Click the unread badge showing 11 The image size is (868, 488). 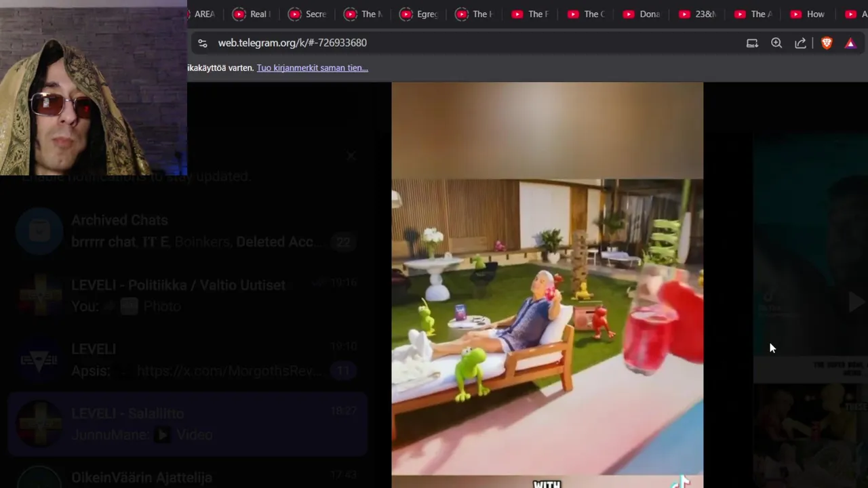pyautogui.click(x=343, y=371)
